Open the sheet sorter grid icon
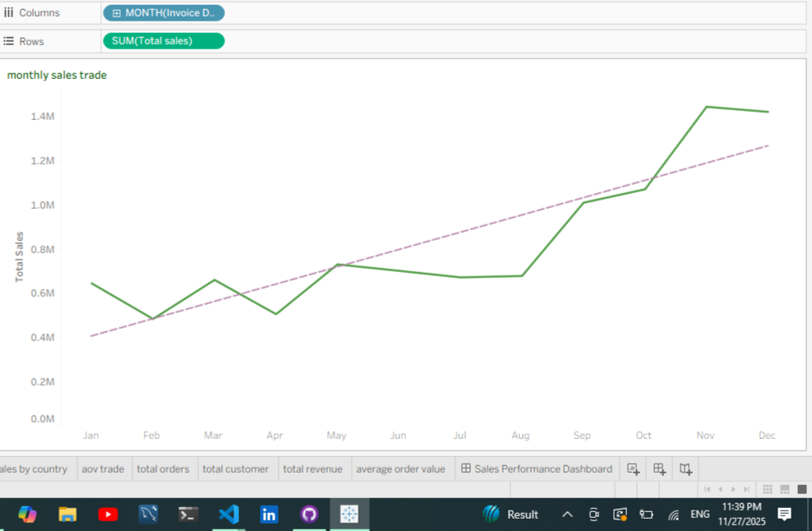 [x=768, y=489]
